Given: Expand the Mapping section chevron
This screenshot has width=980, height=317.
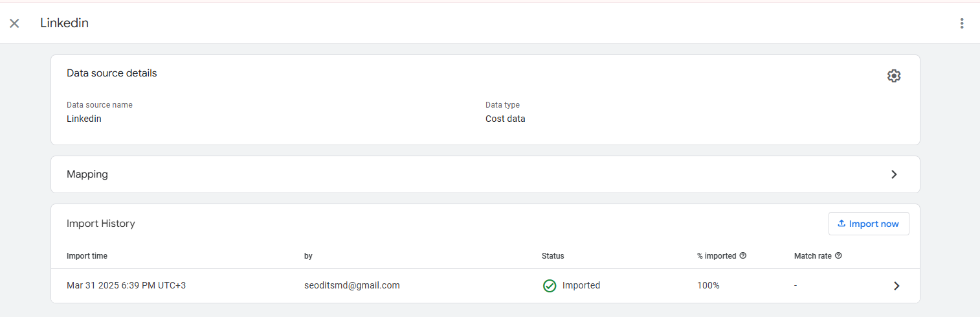Looking at the screenshot, I should point(894,174).
